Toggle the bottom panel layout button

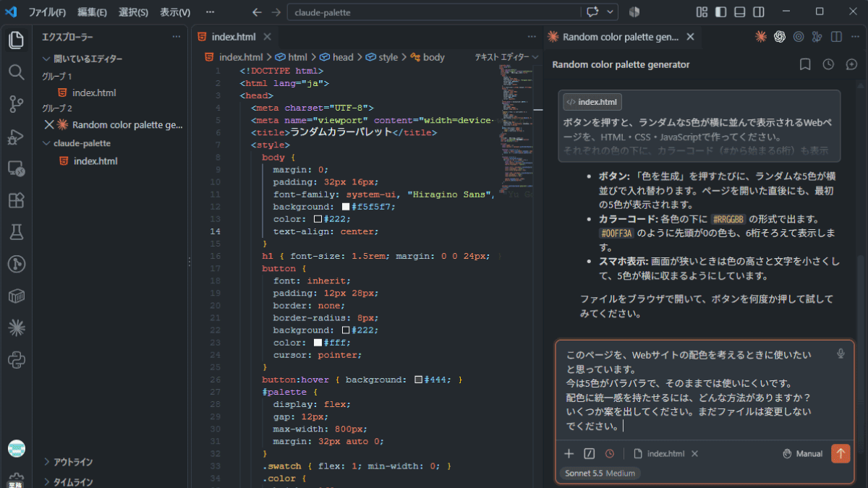point(739,12)
